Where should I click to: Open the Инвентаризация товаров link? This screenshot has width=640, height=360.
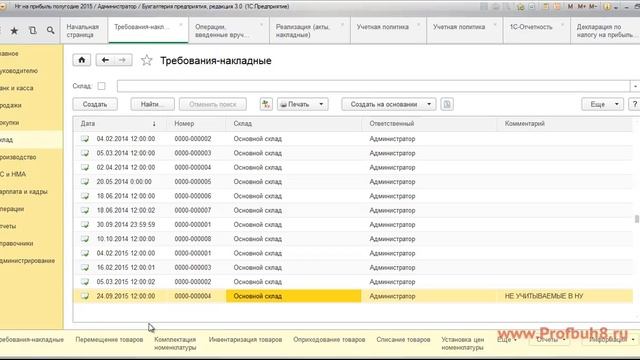tap(245, 340)
